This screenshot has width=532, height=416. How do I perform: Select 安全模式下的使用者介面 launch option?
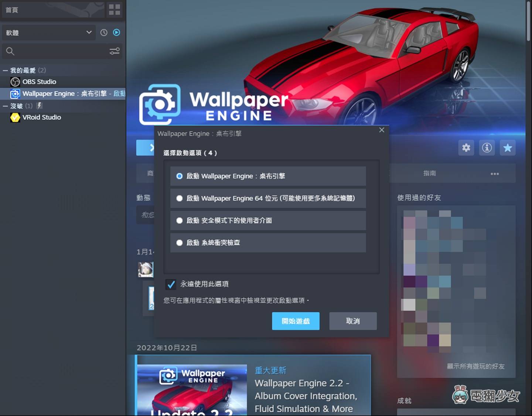(x=180, y=221)
